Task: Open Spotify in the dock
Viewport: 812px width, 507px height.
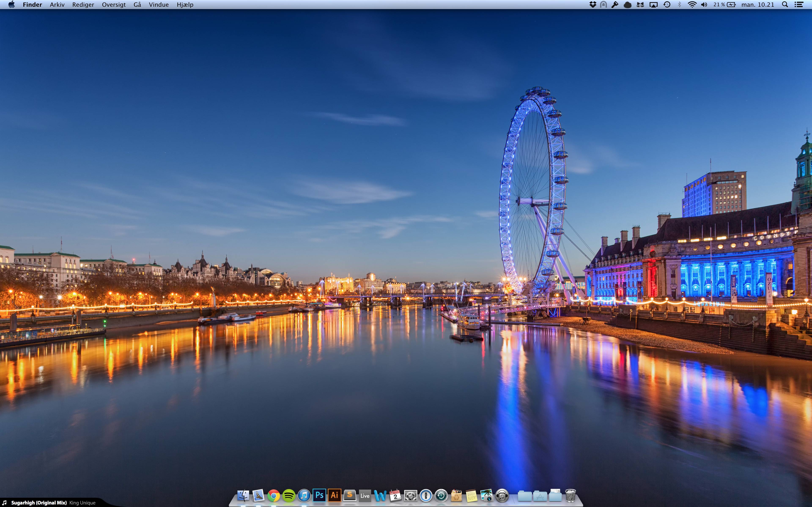Action: (289, 496)
